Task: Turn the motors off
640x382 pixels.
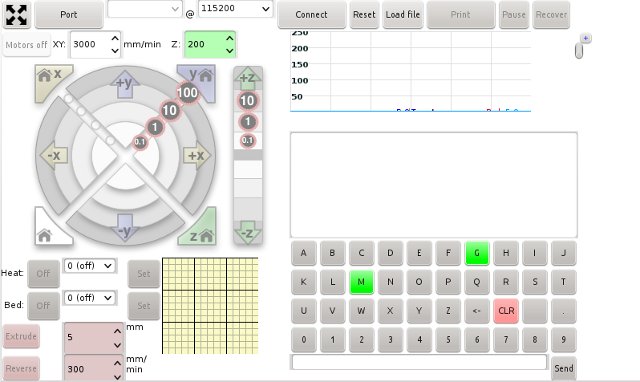Action: point(27,45)
